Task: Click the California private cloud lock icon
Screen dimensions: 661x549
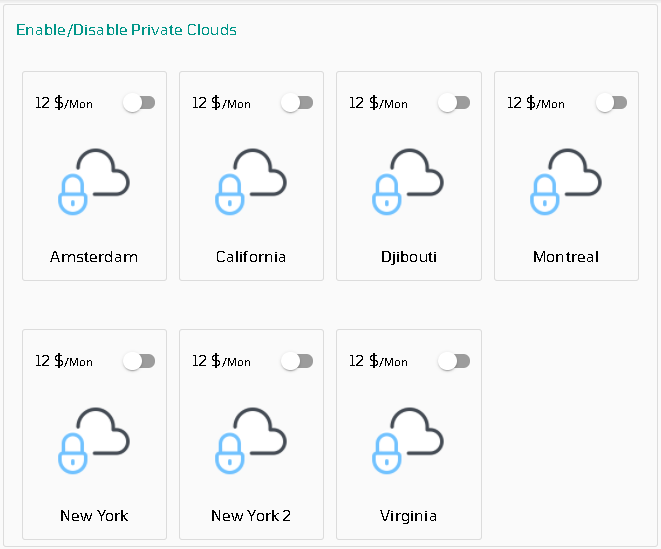Action: (251, 182)
